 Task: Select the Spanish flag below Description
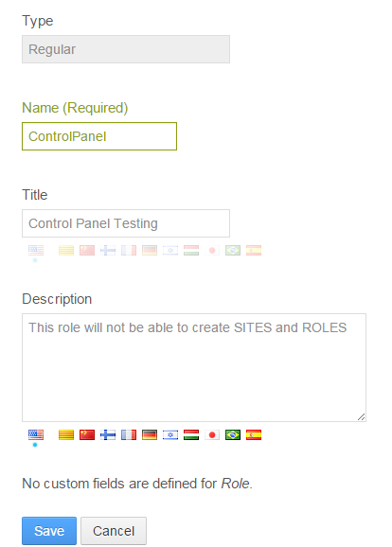[x=254, y=435]
